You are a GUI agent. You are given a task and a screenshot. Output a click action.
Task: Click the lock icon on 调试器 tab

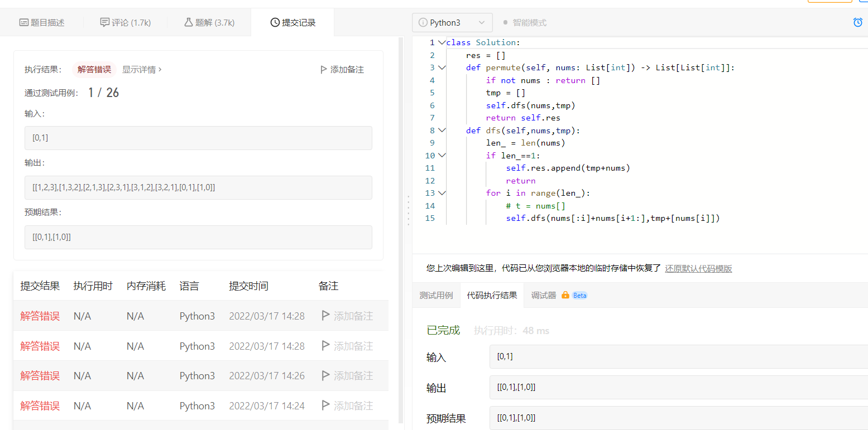[565, 295]
